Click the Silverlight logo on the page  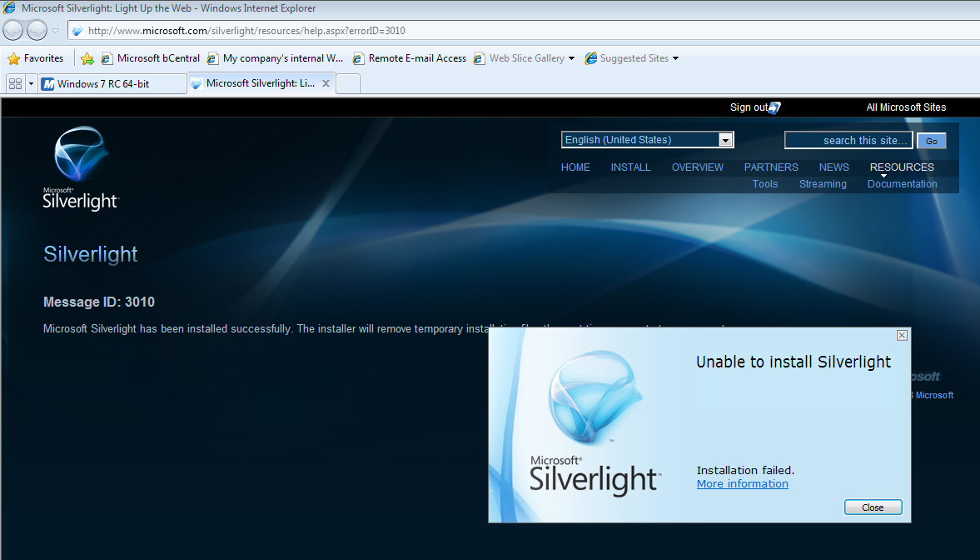81,168
